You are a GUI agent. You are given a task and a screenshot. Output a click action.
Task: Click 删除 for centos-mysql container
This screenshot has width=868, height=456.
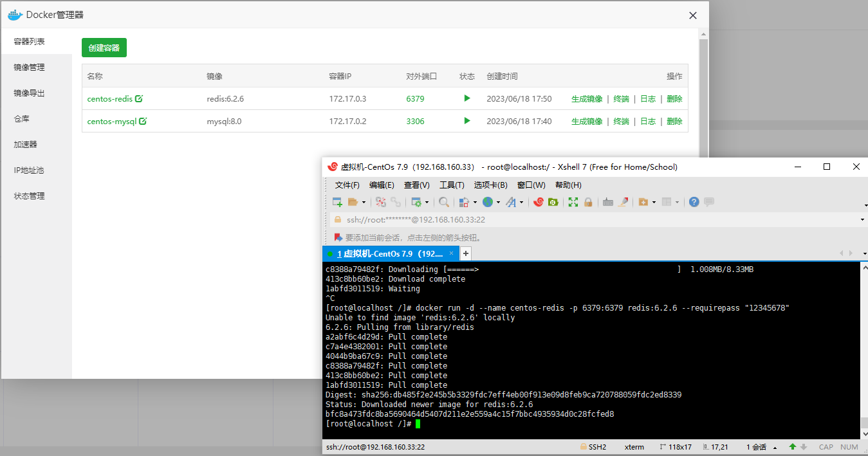[674, 122]
